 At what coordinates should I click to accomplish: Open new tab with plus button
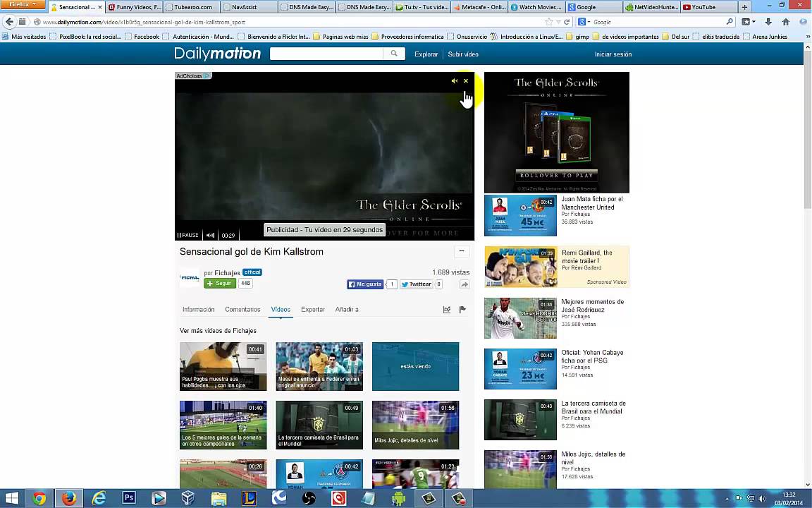[x=744, y=7]
